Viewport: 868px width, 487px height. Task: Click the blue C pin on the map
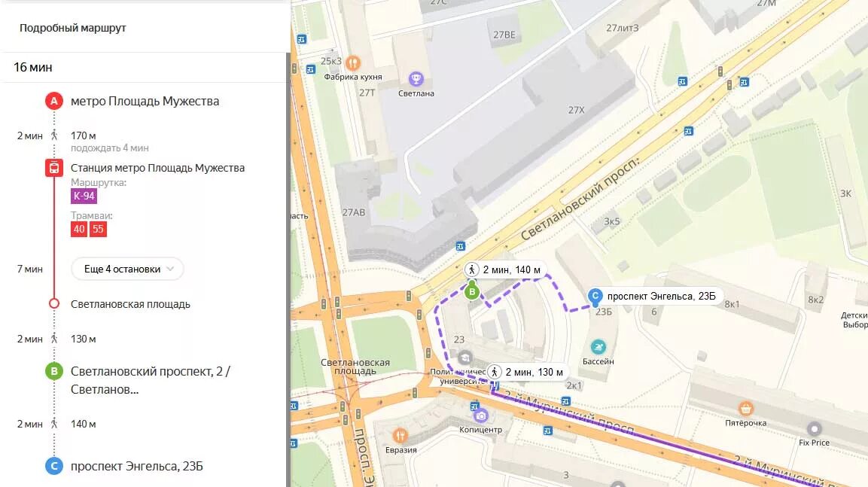point(595,296)
